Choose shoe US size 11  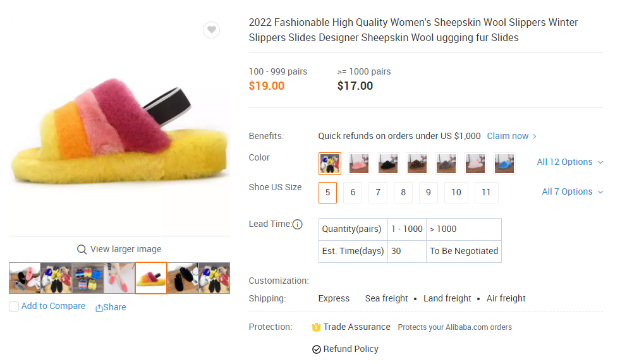coord(487,193)
